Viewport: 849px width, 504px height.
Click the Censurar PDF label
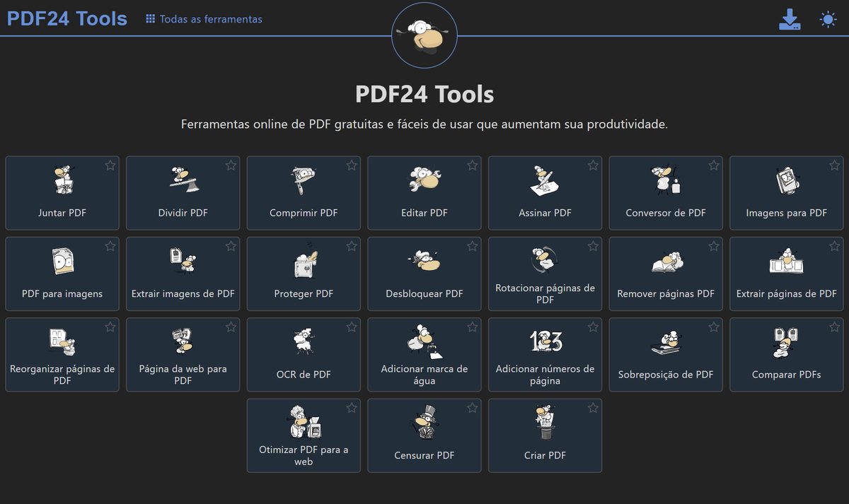424,455
